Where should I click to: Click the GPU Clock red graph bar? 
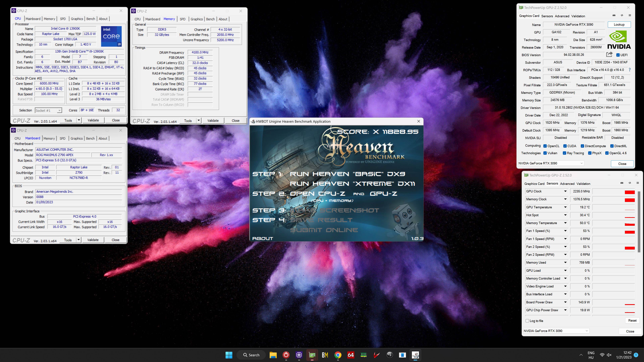point(630,192)
